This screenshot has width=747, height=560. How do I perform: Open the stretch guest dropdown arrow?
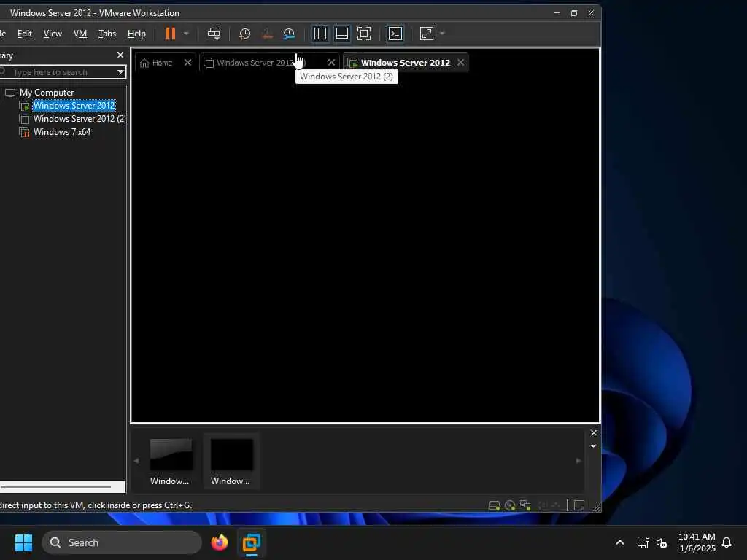pos(442,34)
